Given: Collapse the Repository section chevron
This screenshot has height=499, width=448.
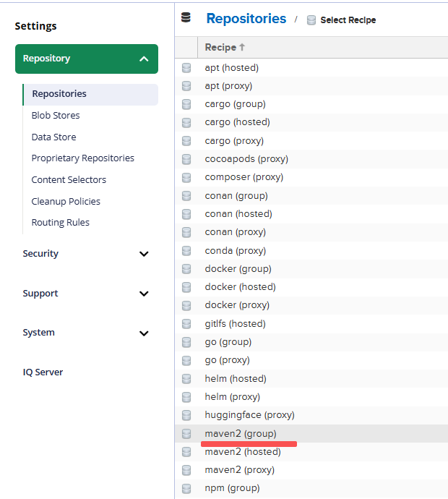Looking at the screenshot, I should click(x=144, y=59).
